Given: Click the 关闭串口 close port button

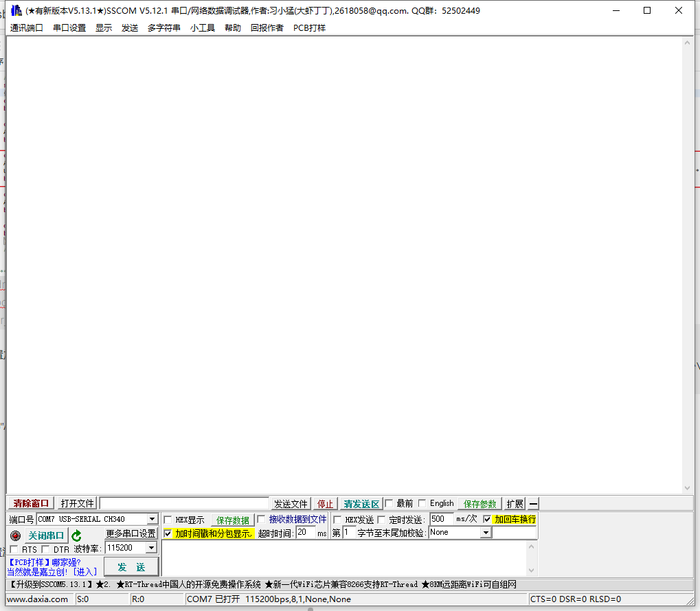Looking at the screenshot, I should point(46,535).
